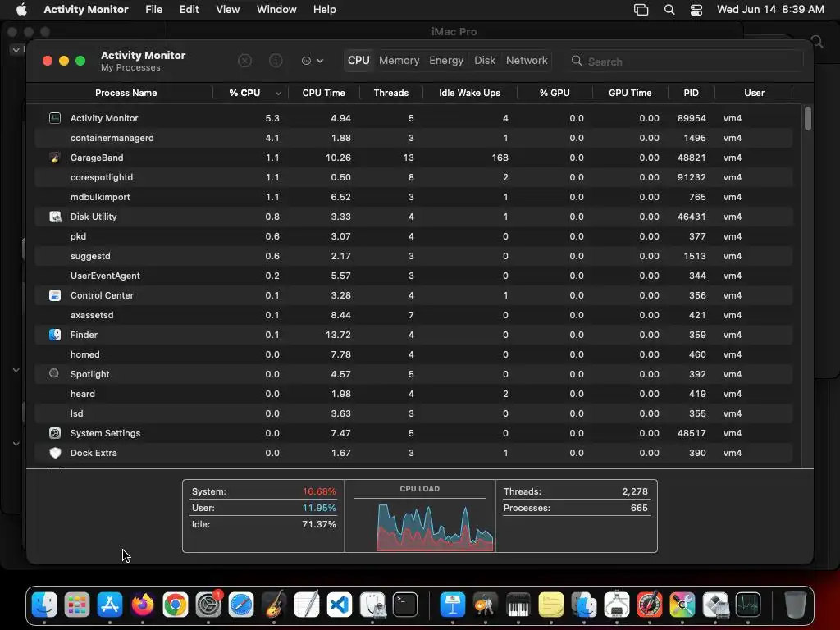Click the Finder icon in process list
This screenshot has height=630, width=840.
55,335
